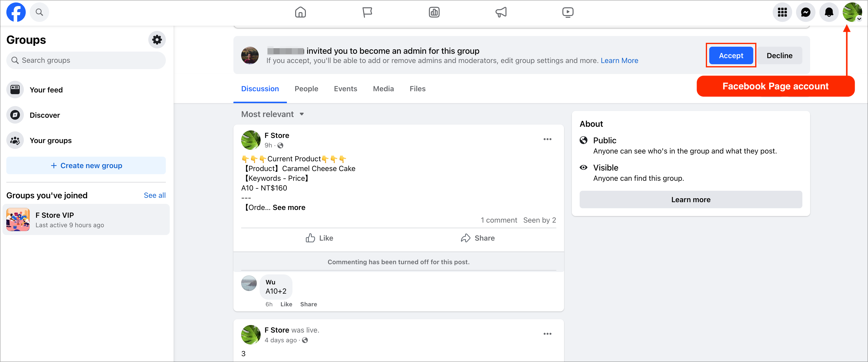Viewport: 868px width, 362px height.
Task: Open options menu on Caramel Cheese Cake post
Action: pos(547,139)
